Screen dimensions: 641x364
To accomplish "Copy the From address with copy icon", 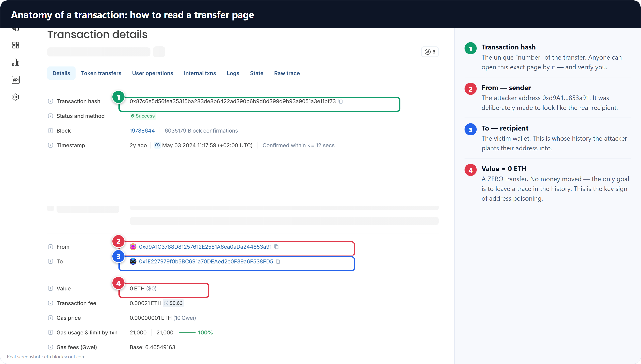I will 276,247.
